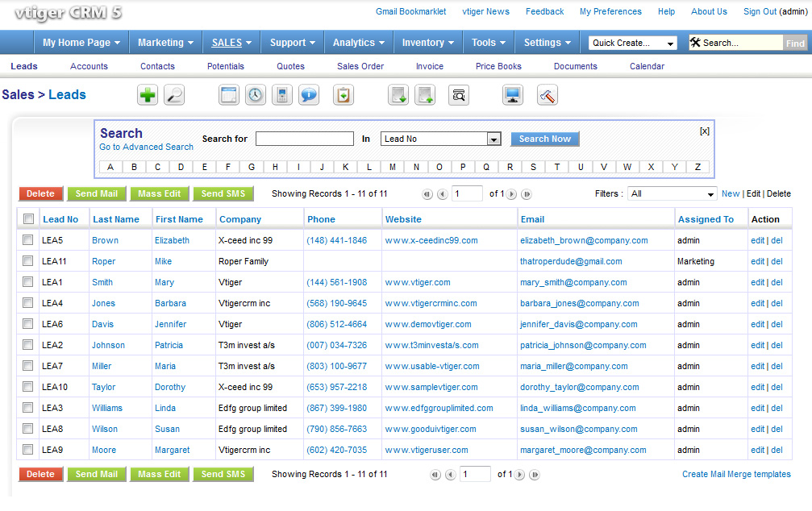Click the Find Duplicates icon
Viewport: 812px width, 511px height.
pyautogui.click(x=459, y=95)
